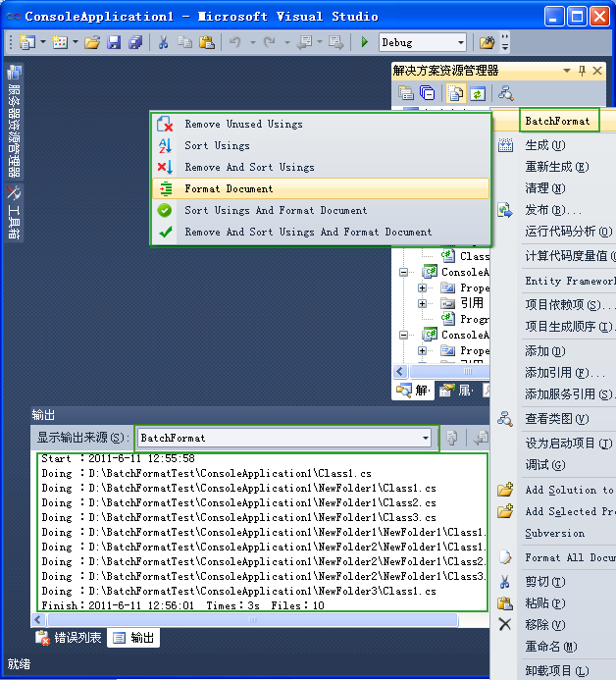Expand the 引用 references node

[x=422, y=303]
